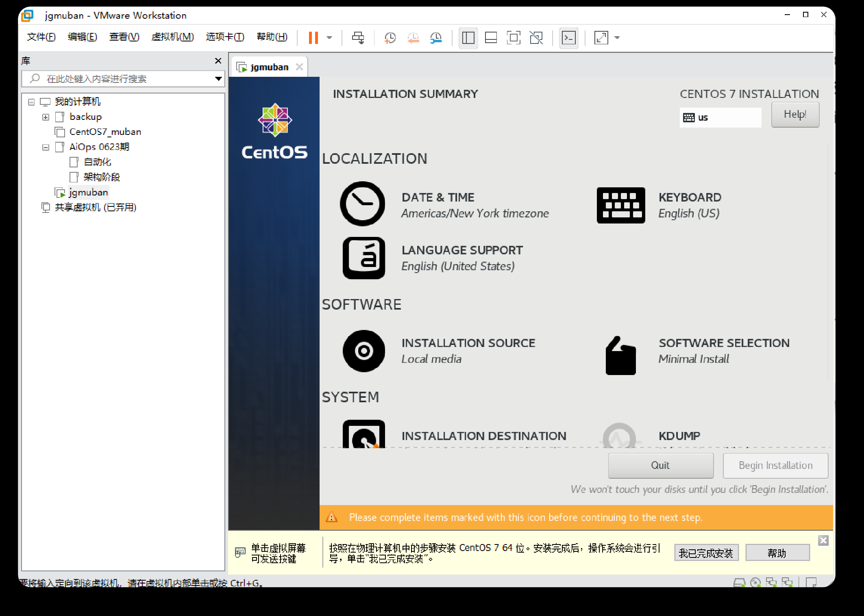
Task: Select CentOS7_muban in the library tree
Action: [105, 132]
